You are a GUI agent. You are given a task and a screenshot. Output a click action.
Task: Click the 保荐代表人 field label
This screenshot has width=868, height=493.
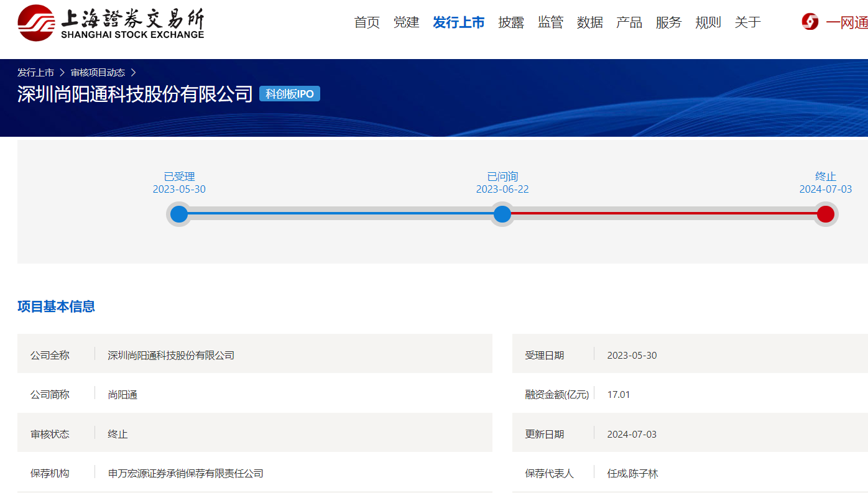point(550,474)
